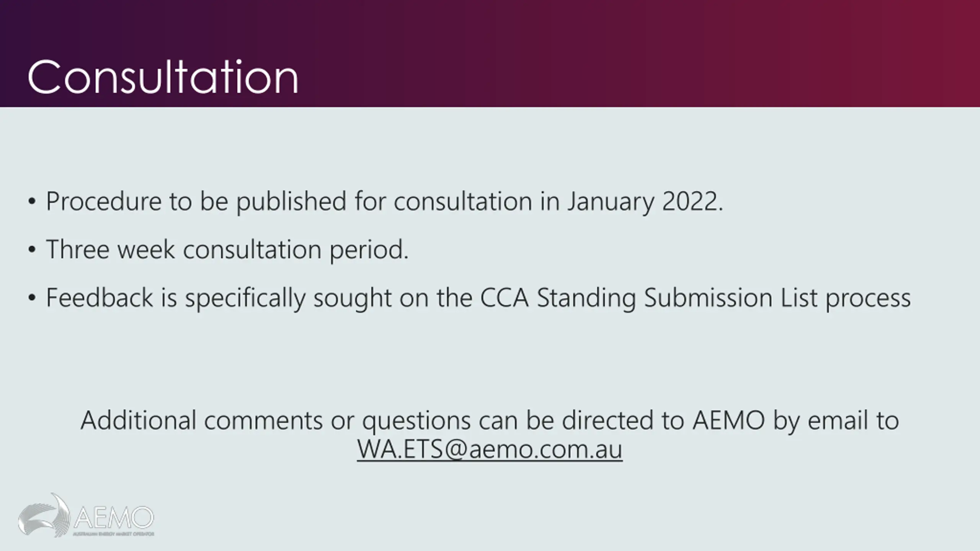The width and height of the screenshot is (980, 551).
Task: Click the word Procedure in first bullet
Action: point(103,202)
